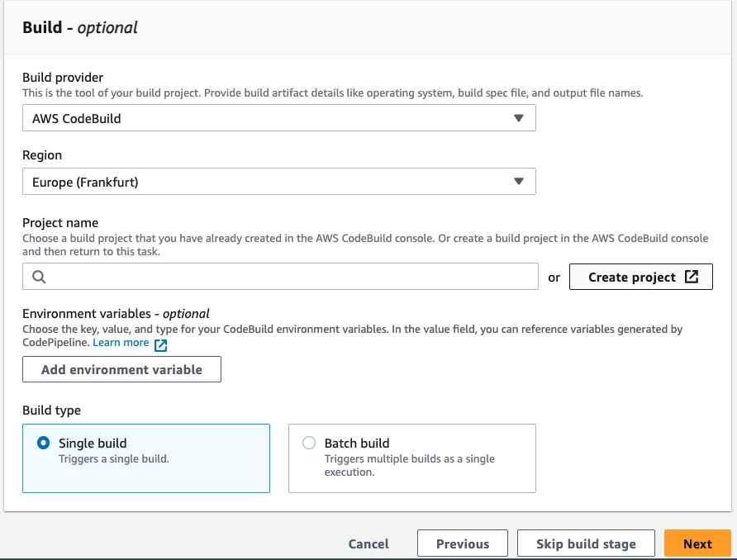Proceed with the orange Next button
Screen dimensions: 737x560
click(697, 543)
